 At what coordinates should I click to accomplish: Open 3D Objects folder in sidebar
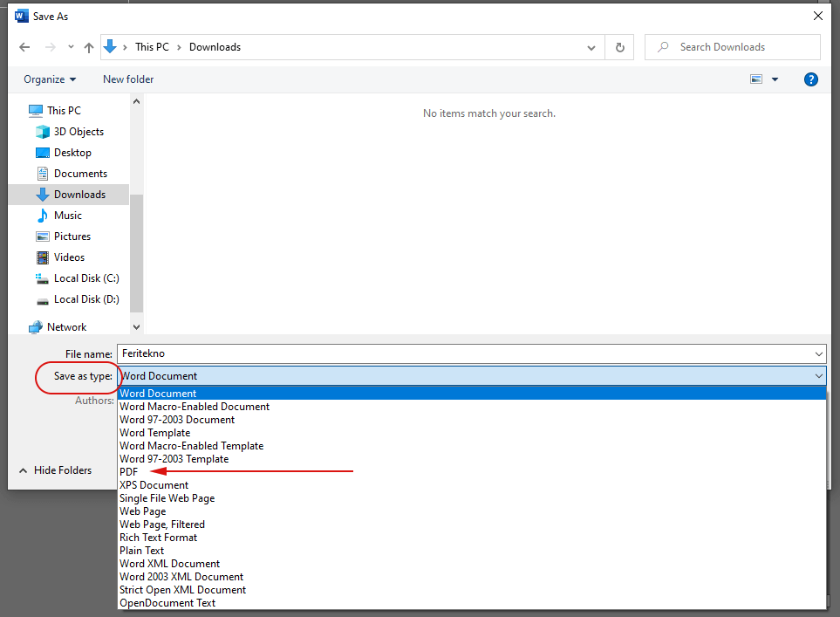79,131
